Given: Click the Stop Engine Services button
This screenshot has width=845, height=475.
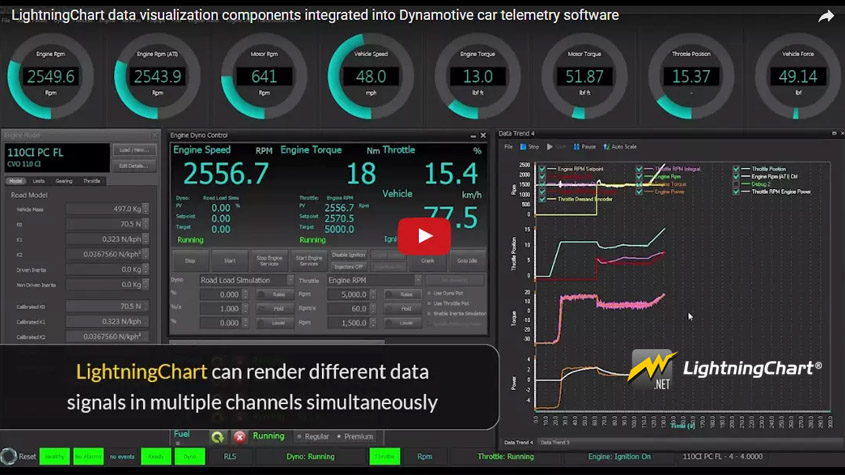Looking at the screenshot, I should tap(269, 261).
